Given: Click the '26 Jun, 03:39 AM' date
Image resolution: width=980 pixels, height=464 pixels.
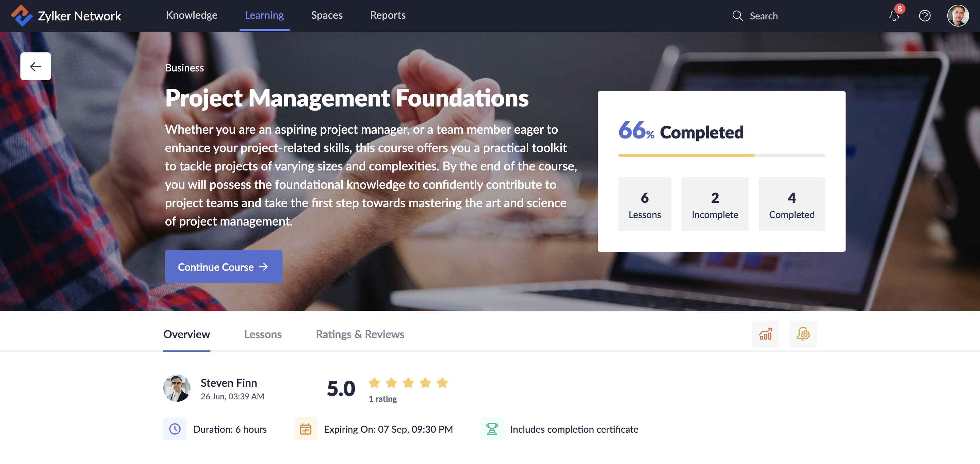Looking at the screenshot, I should click(x=232, y=396).
